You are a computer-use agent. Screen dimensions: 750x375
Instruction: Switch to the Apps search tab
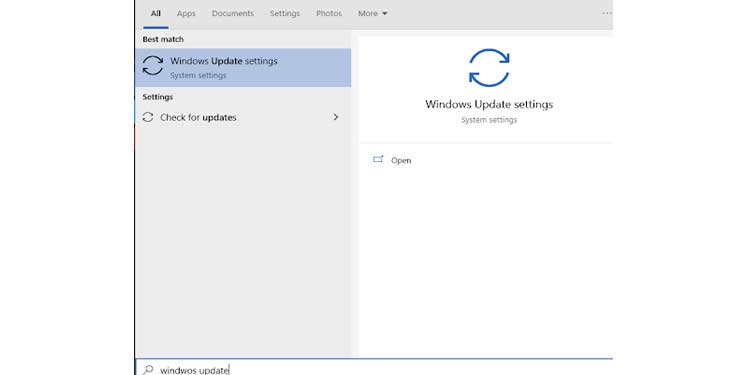(186, 13)
